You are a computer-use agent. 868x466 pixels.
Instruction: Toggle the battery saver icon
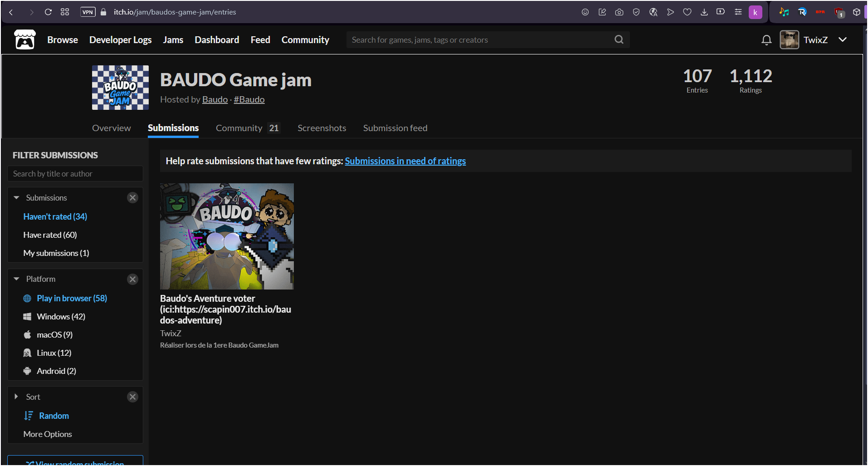point(721,12)
